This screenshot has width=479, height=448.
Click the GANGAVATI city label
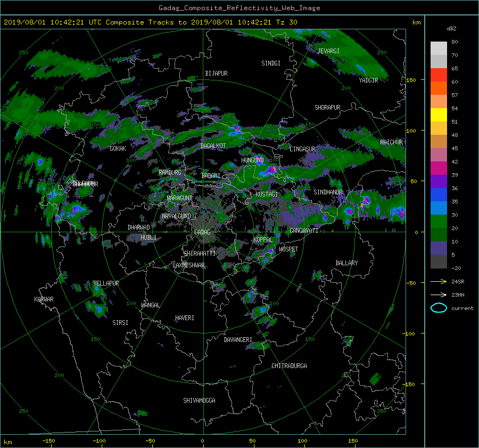(x=304, y=231)
